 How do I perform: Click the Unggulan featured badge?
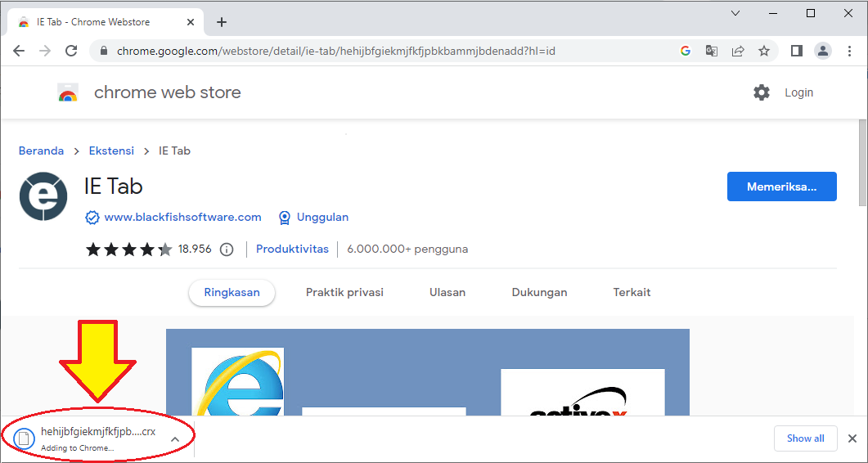tap(313, 217)
